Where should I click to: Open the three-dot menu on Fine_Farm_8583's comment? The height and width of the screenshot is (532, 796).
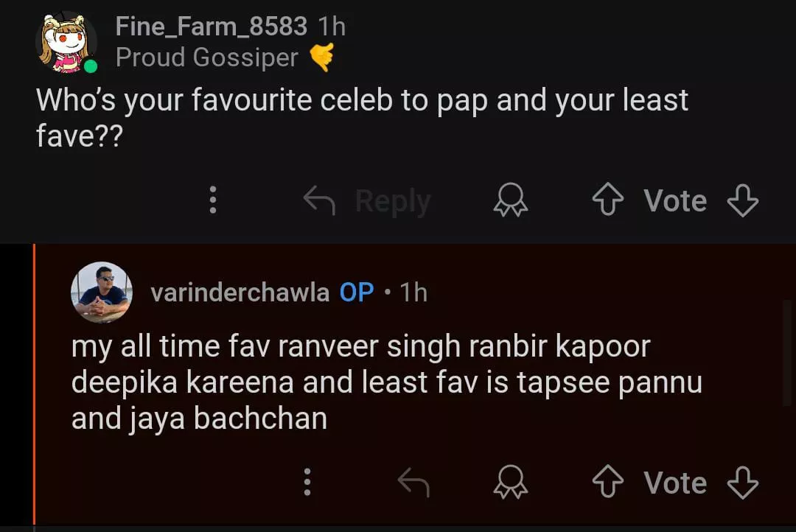[213, 200]
